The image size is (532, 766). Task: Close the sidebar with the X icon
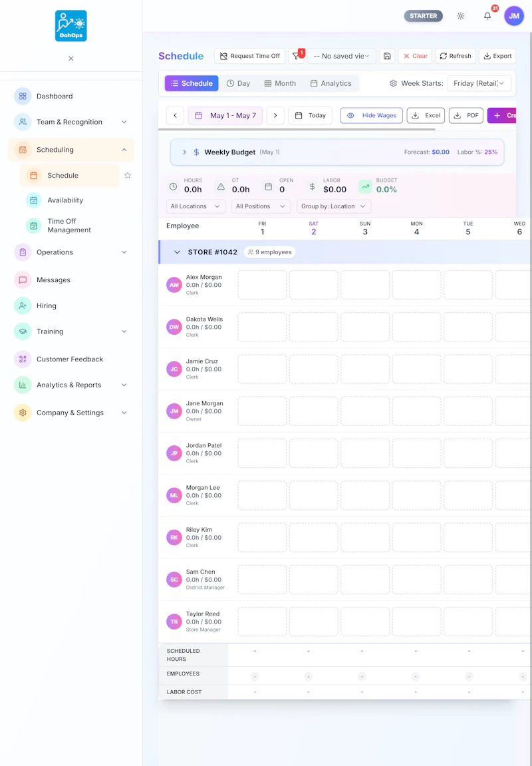click(x=70, y=59)
